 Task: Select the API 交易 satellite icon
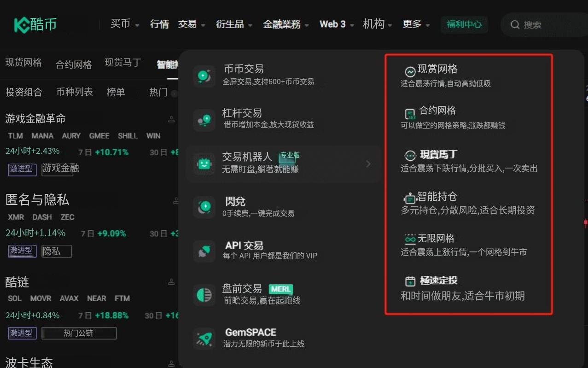pyautogui.click(x=204, y=250)
